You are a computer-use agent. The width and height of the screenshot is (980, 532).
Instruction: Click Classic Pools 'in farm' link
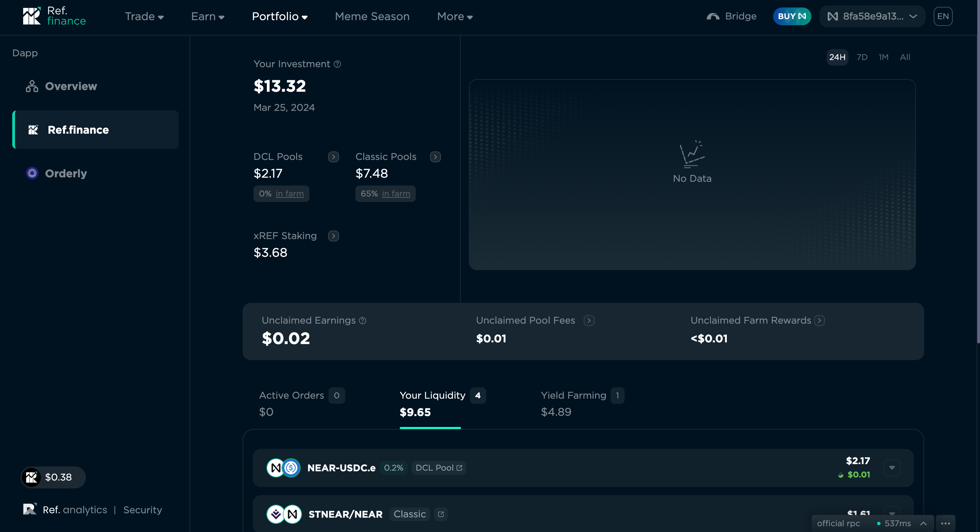[396, 193]
